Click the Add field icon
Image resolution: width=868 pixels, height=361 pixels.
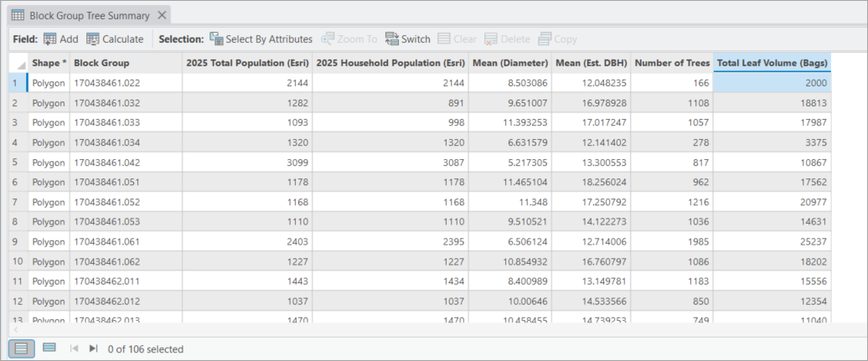pyautogui.click(x=50, y=39)
